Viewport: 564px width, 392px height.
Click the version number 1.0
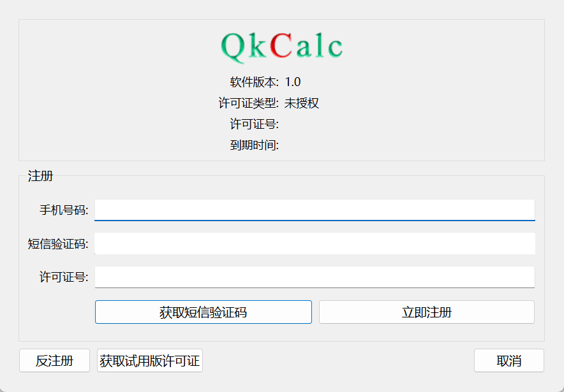coord(293,82)
